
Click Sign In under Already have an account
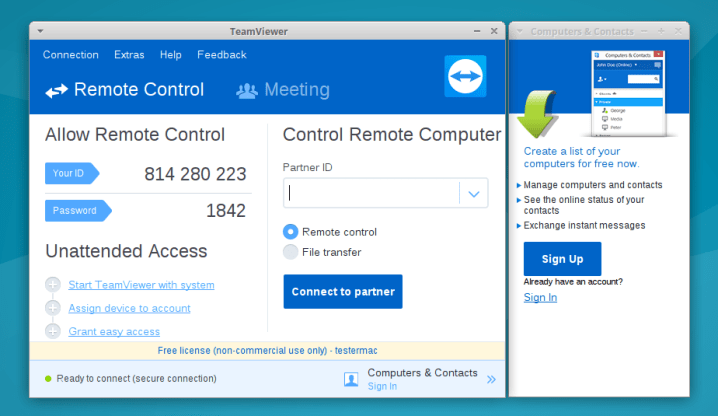point(540,297)
